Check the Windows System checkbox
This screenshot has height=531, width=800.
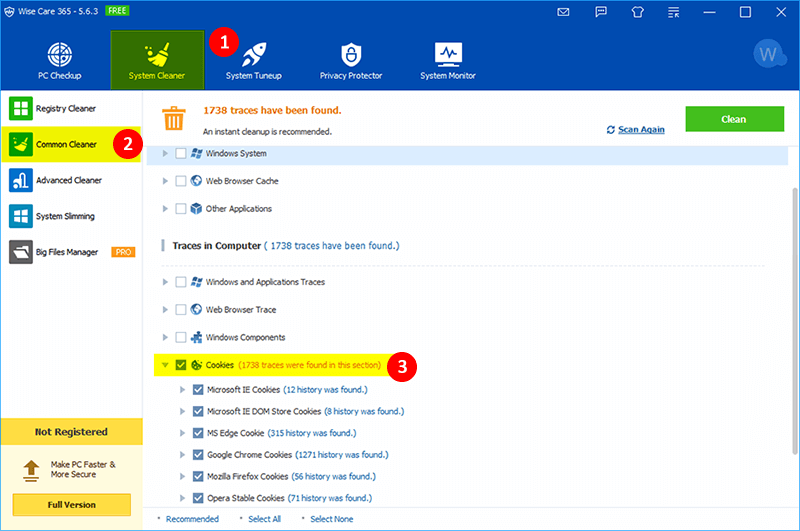(x=181, y=153)
